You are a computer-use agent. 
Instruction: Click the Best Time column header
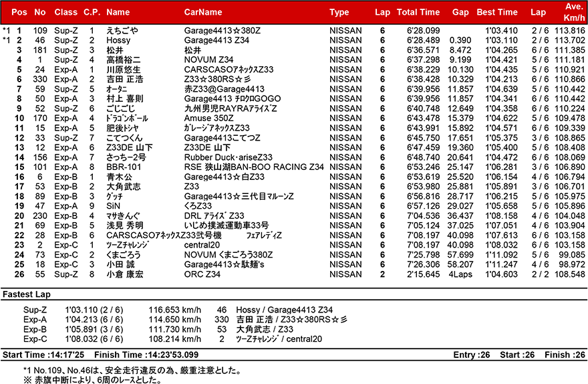pyautogui.click(x=497, y=12)
